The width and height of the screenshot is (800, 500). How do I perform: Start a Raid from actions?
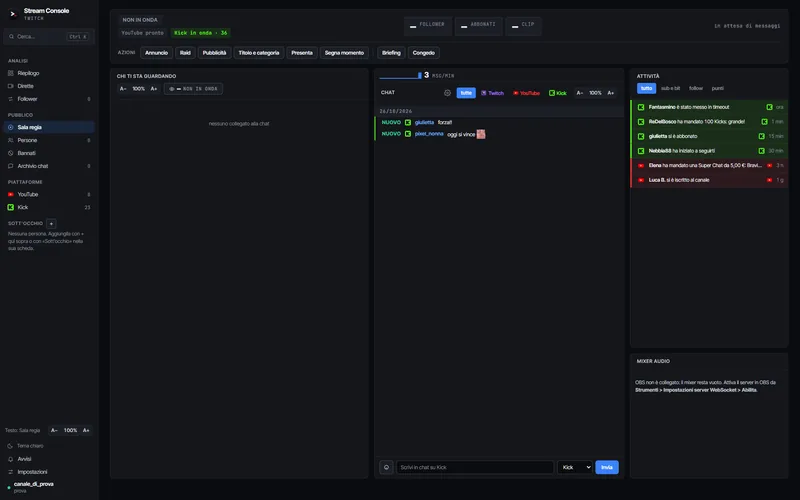point(185,53)
